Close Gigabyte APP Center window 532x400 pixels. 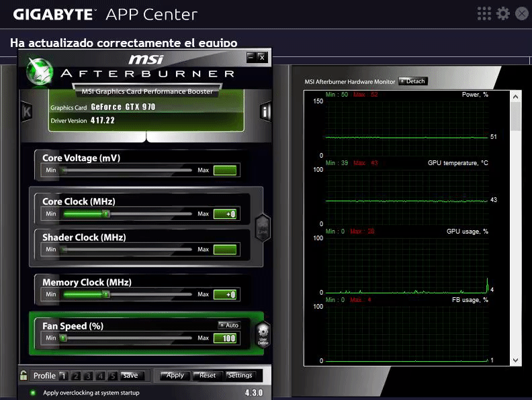(x=521, y=13)
